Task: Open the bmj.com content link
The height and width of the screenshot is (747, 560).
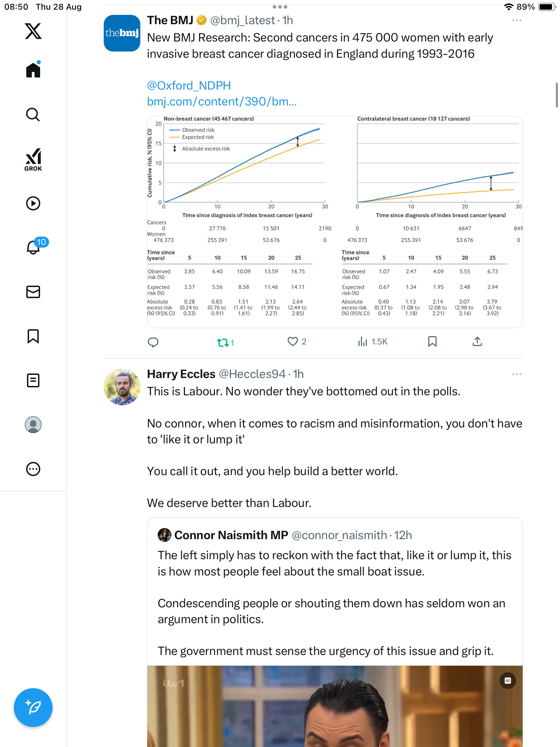Action: [x=222, y=102]
